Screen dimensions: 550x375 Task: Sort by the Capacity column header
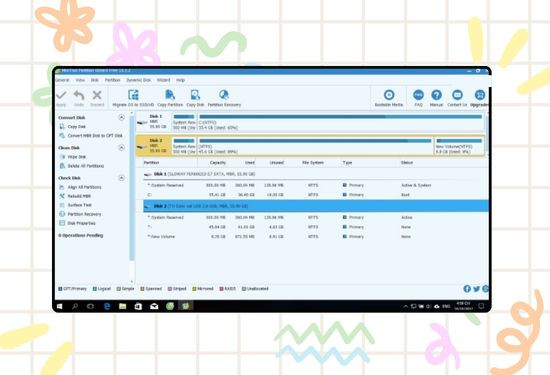217,163
